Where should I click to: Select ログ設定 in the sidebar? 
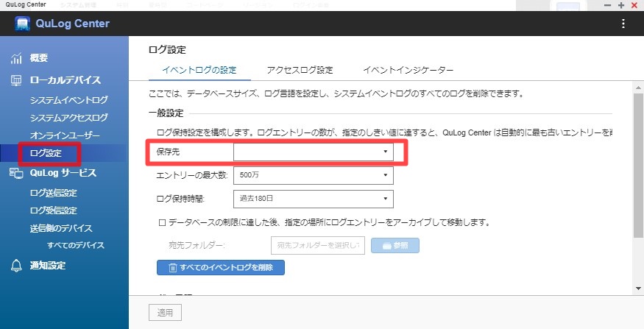tap(46, 153)
